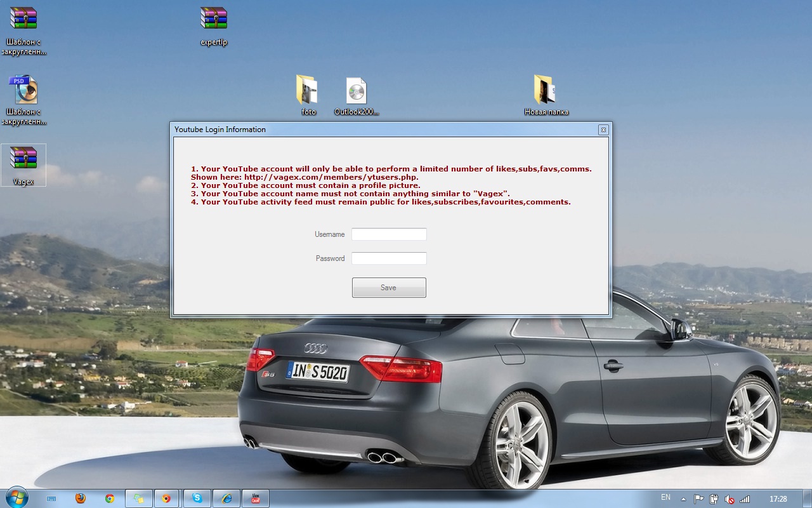Screen dimensions: 812x508
Task: Open the EN language indicator
Action: click(665, 497)
